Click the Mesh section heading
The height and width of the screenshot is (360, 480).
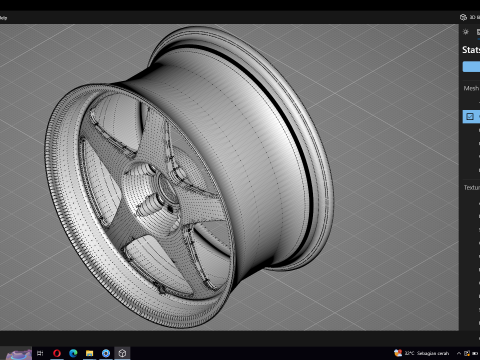tap(471, 88)
